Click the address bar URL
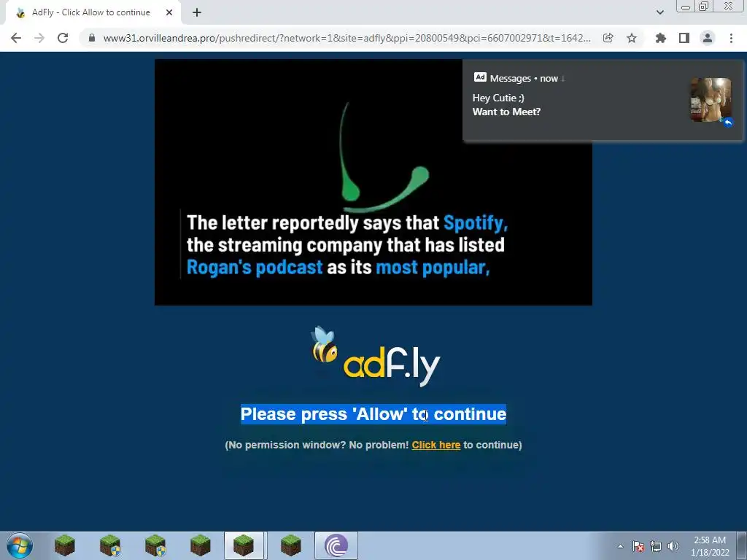This screenshot has width=747, height=560. (x=347, y=38)
